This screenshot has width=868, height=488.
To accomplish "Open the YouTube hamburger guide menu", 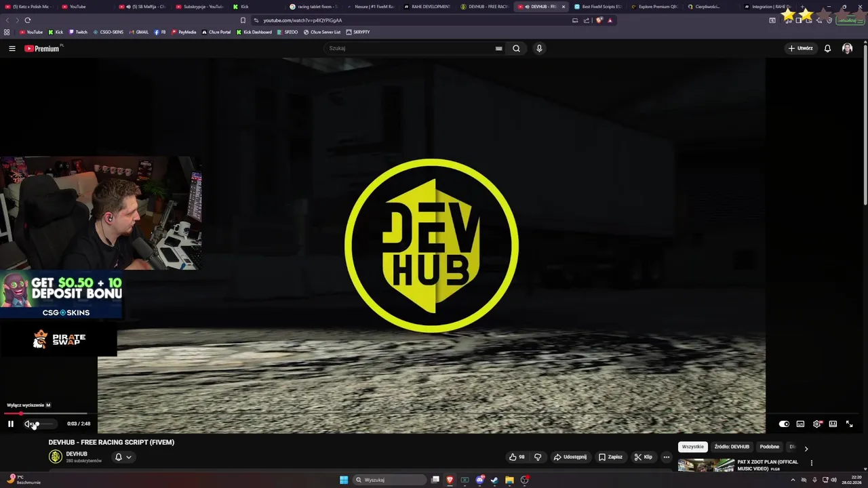I will [x=12, y=48].
